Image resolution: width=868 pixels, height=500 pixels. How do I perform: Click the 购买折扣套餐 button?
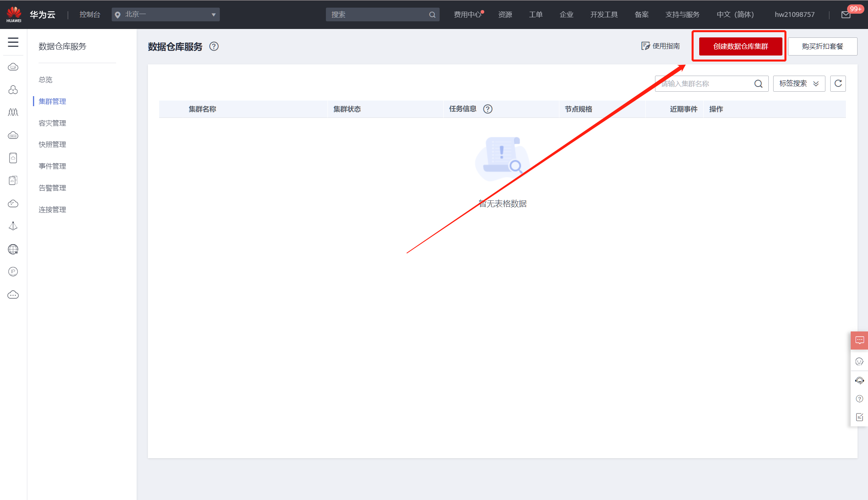822,46
